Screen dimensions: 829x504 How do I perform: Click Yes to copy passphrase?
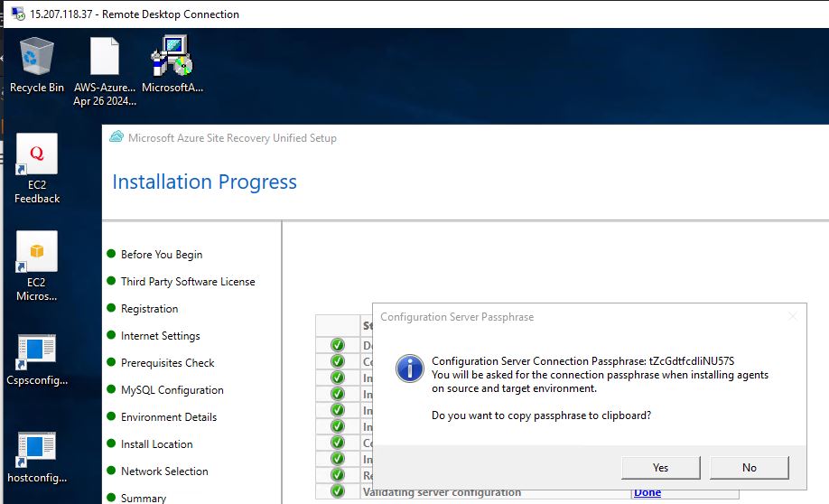tap(660, 467)
